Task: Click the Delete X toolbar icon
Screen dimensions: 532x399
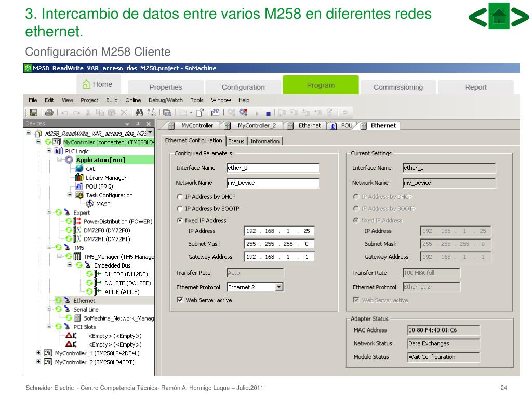Action: coord(124,112)
